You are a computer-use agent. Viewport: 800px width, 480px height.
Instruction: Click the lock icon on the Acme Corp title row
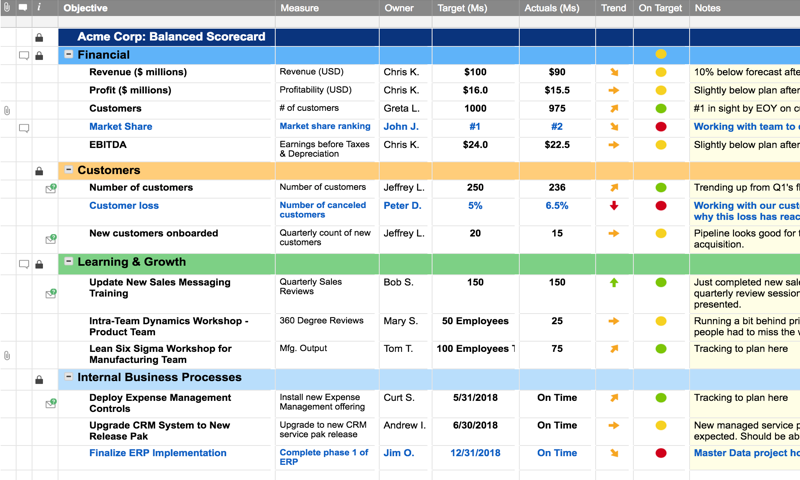(39, 38)
